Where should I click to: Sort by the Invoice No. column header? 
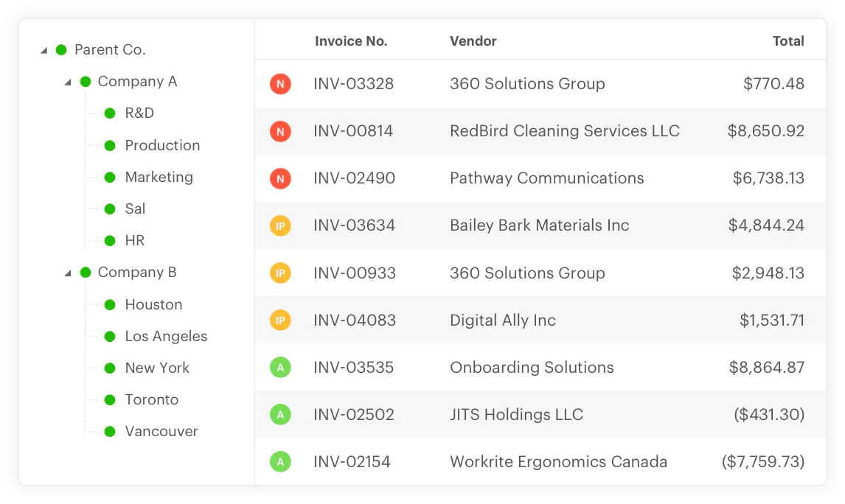351,41
